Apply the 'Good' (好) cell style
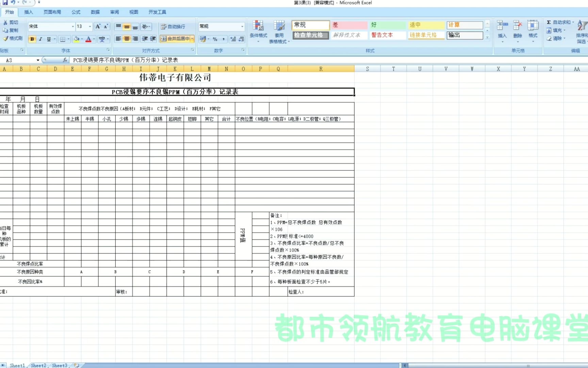This screenshot has width=588, height=368. coord(388,25)
